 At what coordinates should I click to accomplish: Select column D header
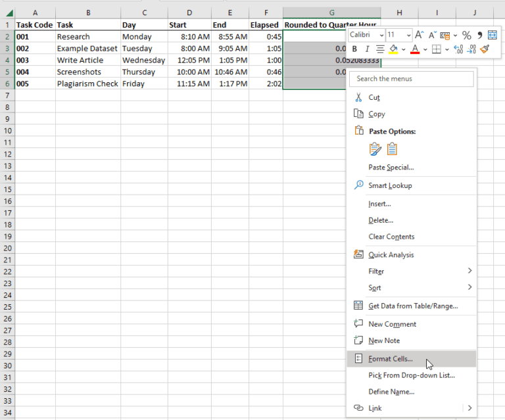pyautogui.click(x=189, y=13)
